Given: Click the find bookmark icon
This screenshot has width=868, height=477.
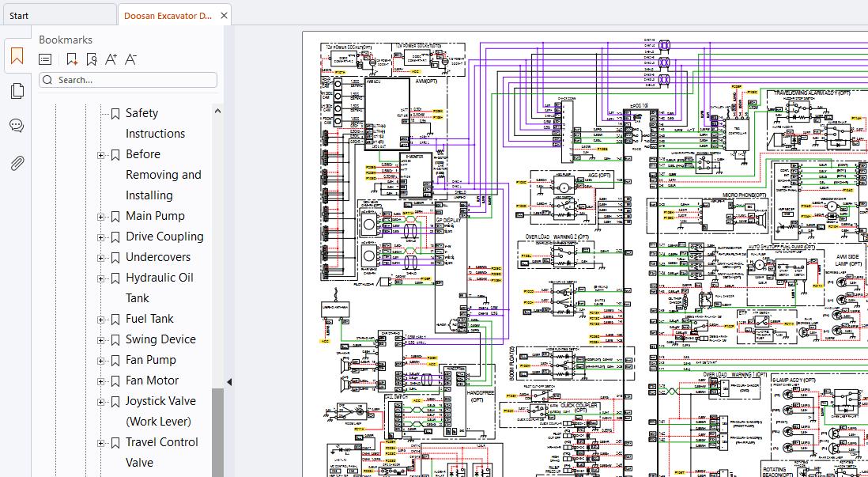Looking at the screenshot, I should pyautogui.click(x=92, y=59).
